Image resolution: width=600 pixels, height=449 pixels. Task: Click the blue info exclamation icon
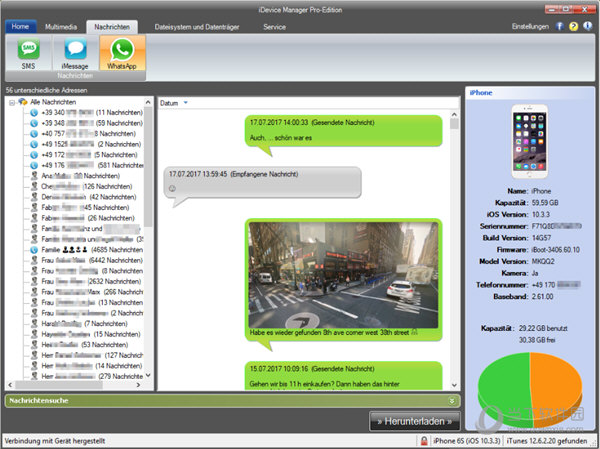(x=587, y=26)
